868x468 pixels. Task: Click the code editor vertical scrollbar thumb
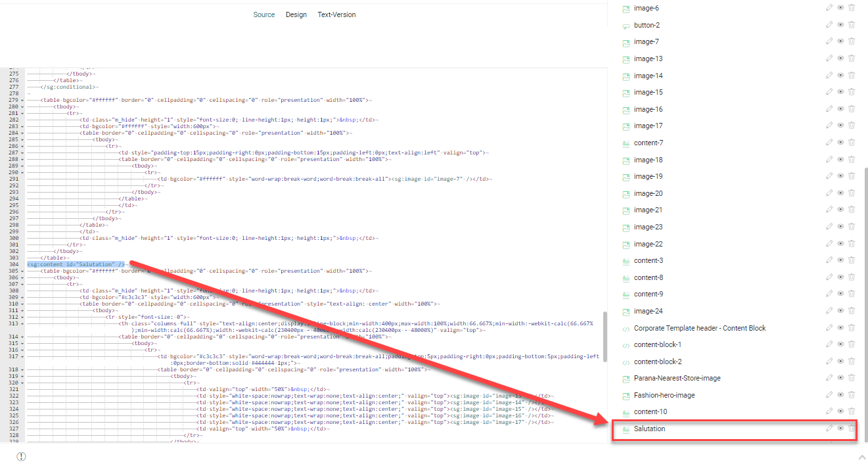click(x=605, y=335)
